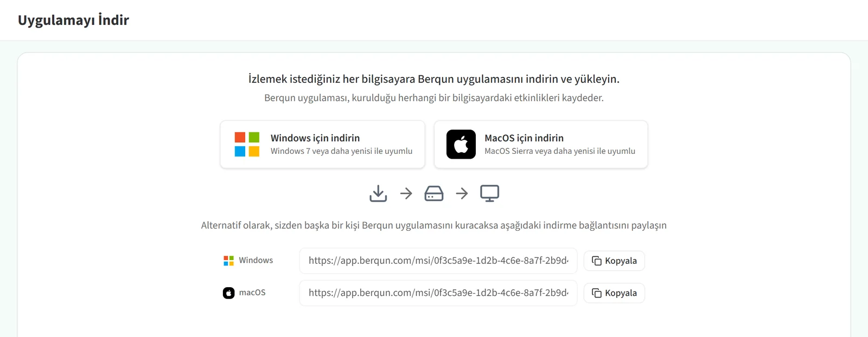Click the desktop monitor icon
Image resolution: width=868 pixels, height=337 pixels.
coord(490,193)
